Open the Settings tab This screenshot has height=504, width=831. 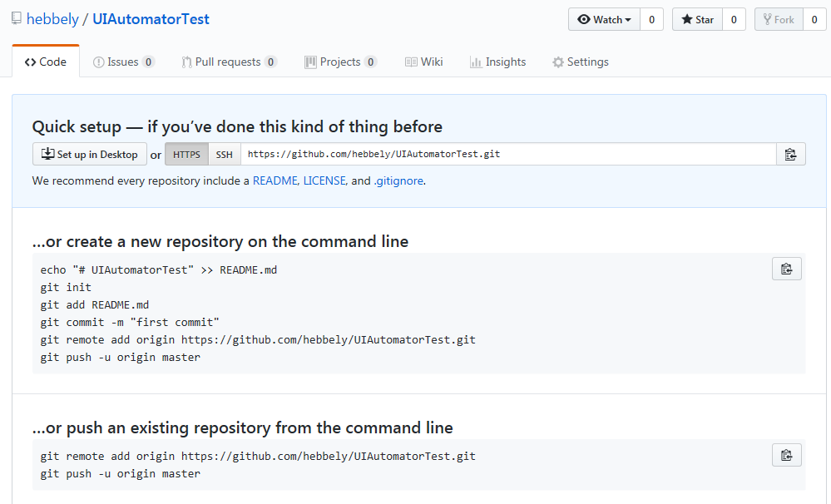tap(581, 62)
